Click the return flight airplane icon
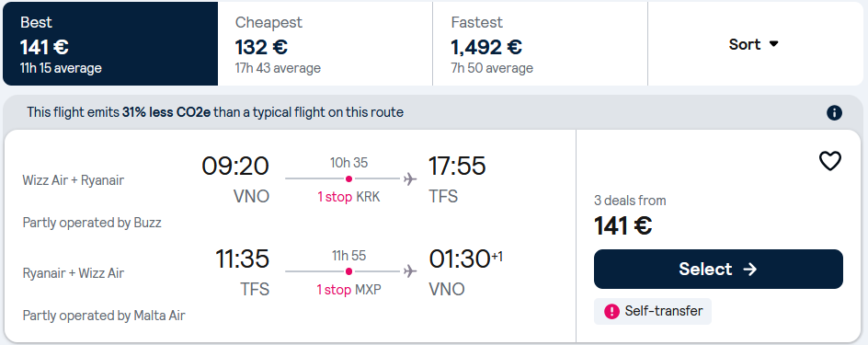This screenshot has width=868, height=345. (410, 271)
